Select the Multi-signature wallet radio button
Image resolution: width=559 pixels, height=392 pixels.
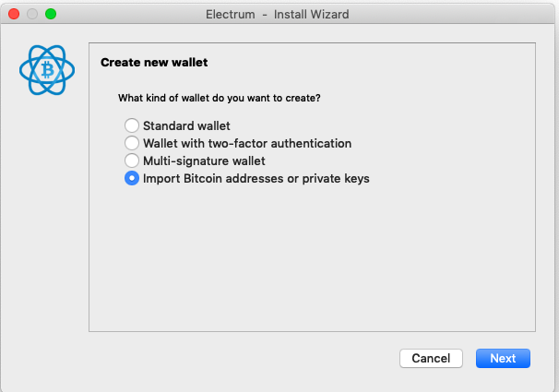tap(132, 160)
